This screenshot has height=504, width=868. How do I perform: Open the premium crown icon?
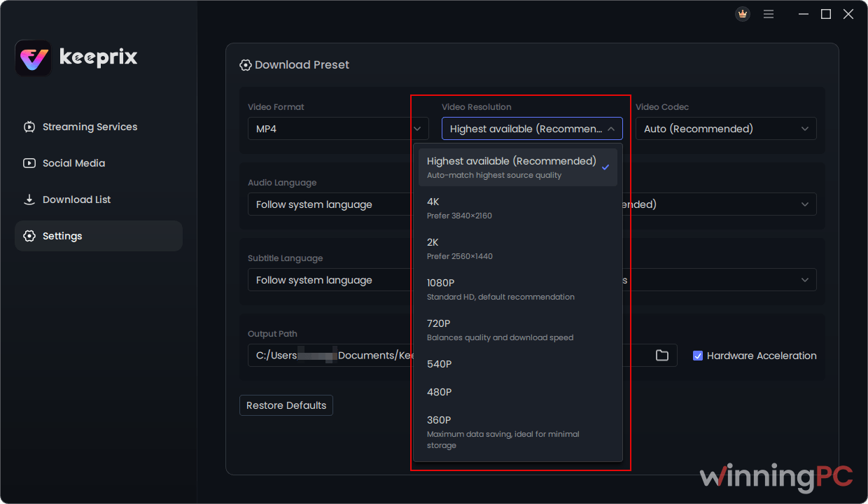743,14
